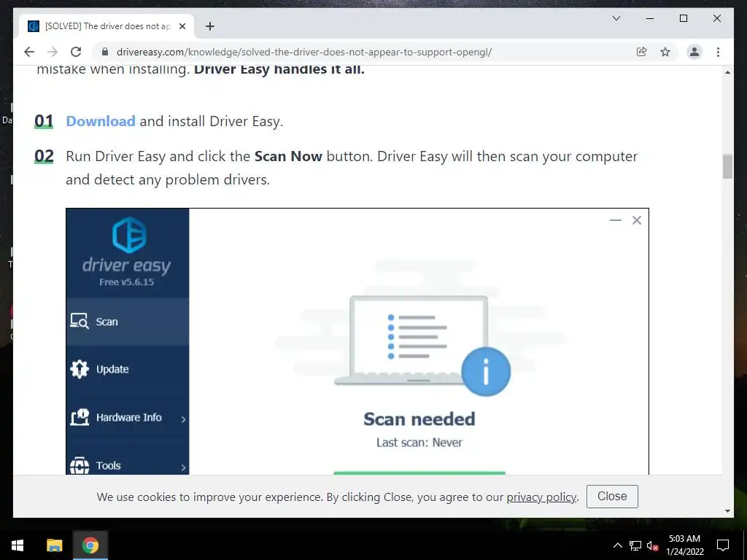Click the page scrollbar thumb
The width and height of the screenshot is (747, 560).
click(x=727, y=166)
